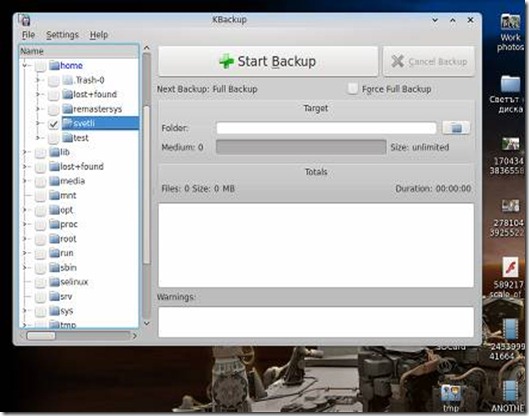Click the remastersys folder icon

(x=68, y=109)
